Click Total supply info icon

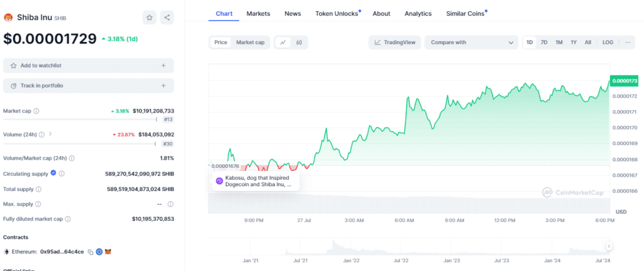(x=38, y=189)
